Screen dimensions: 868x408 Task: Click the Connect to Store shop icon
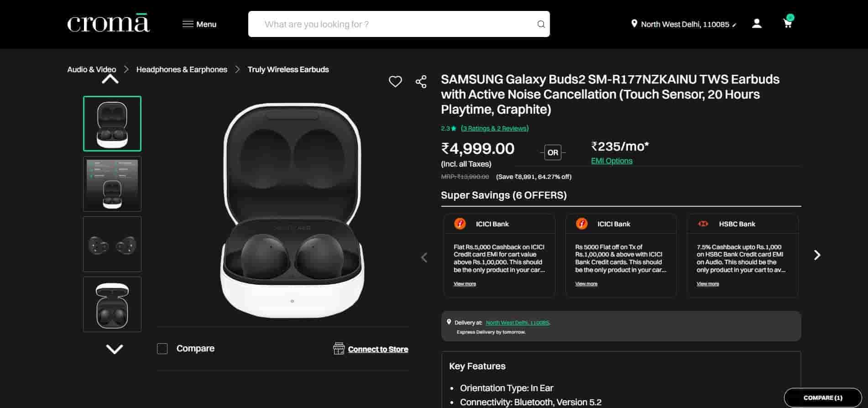pos(339,349)
